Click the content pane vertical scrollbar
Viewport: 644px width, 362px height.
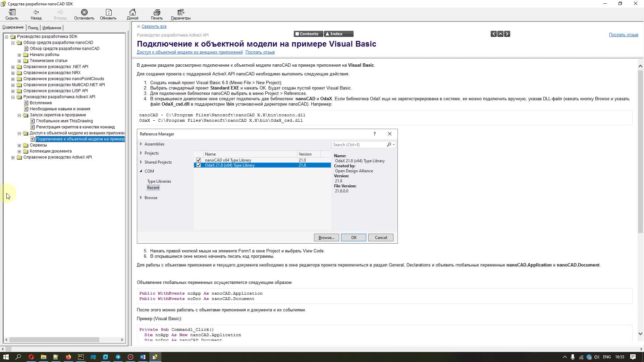(x=640, y=153)
